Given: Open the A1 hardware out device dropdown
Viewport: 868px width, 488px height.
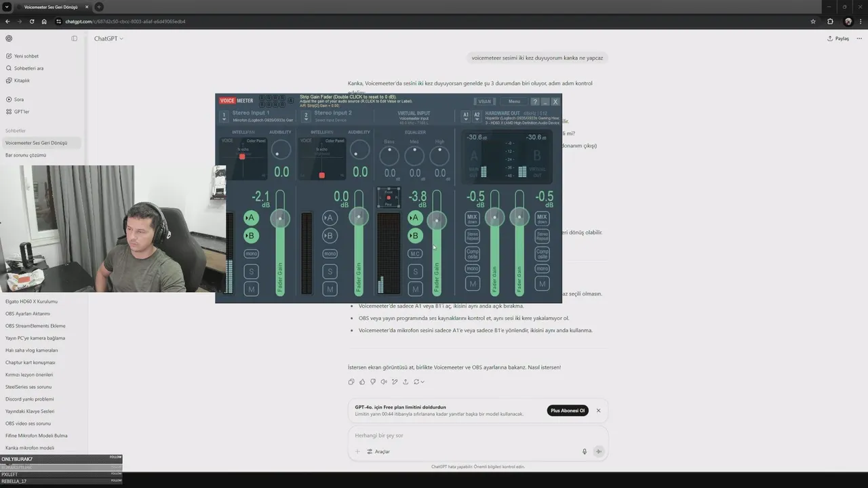Looking at the screenshot, I should pyautogui.click(x=466, y=116).
